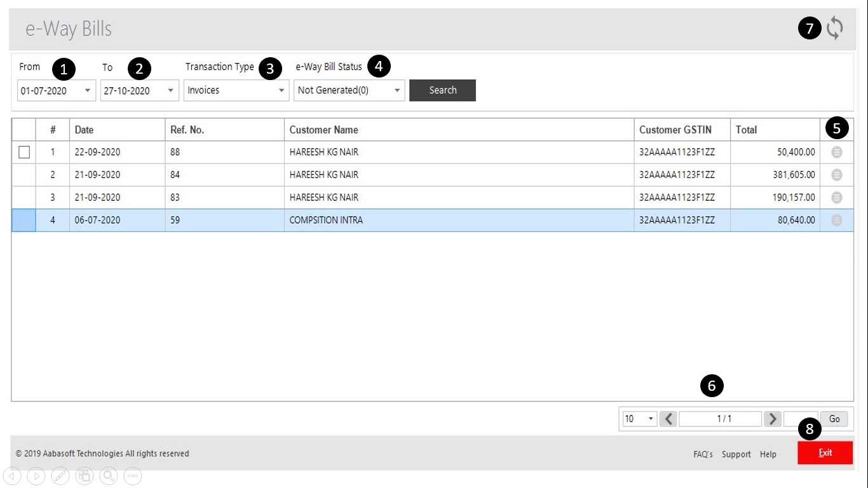Select the COMPSITION INTRA customer cell
The height and width of the screenshot is (488, 868).
click(x=459, y=220)
